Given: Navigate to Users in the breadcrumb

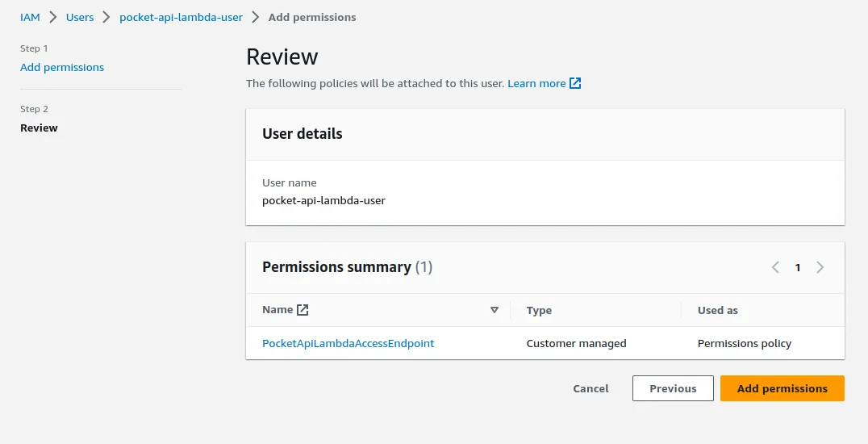Looking at the screenshot, I should point(80,17).
